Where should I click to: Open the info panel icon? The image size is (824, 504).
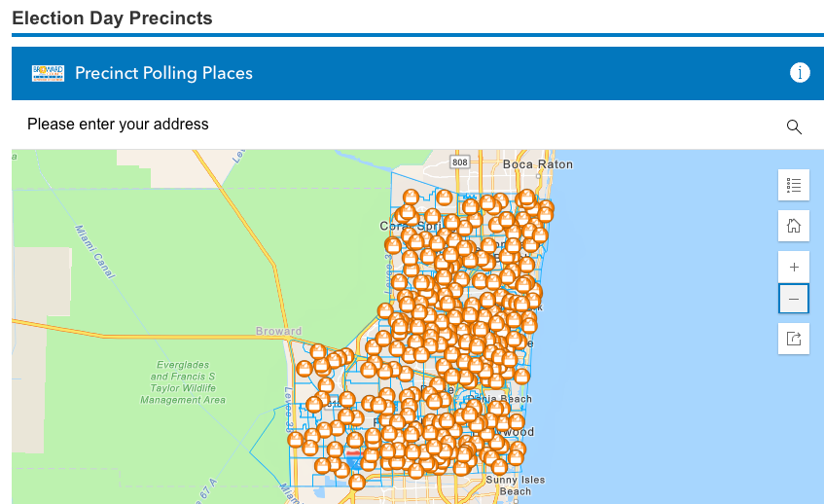point(800,73)
